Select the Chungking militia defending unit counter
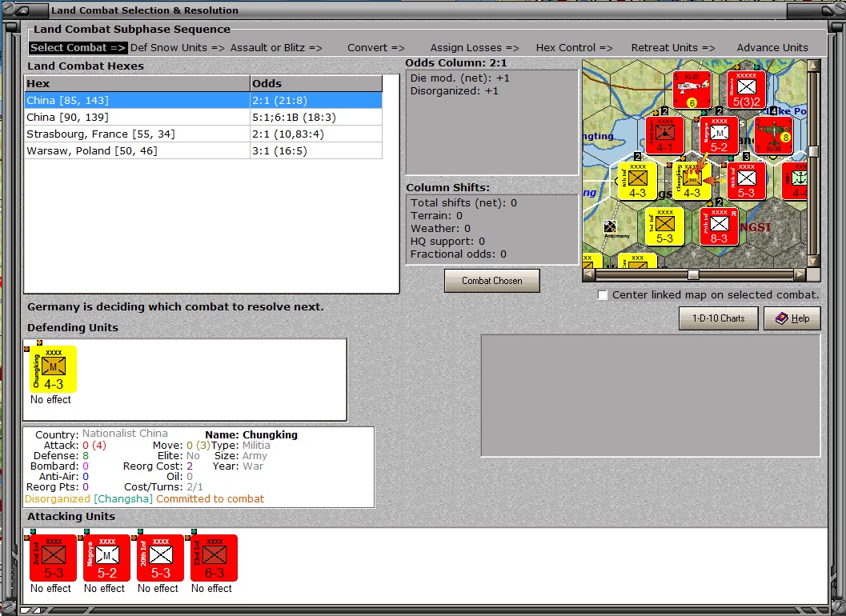 click(53, 369)
